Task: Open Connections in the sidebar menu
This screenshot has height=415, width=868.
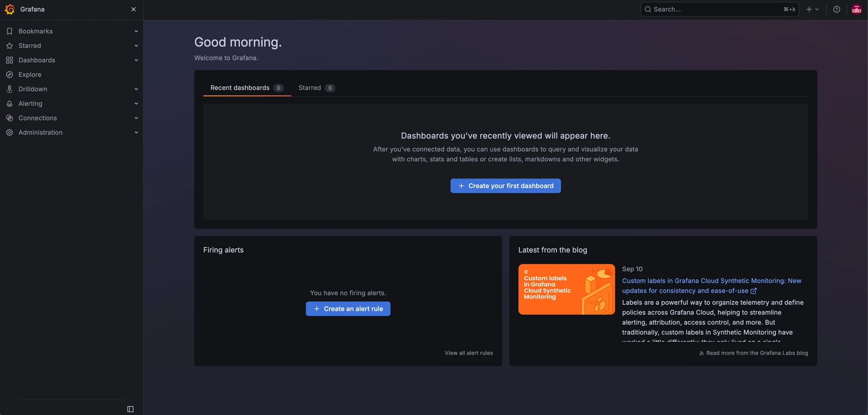Action: [38, 118]
